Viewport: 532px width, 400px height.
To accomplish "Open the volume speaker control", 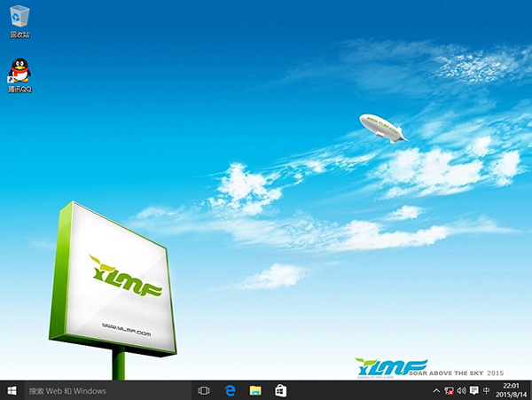I will point(461,390).
